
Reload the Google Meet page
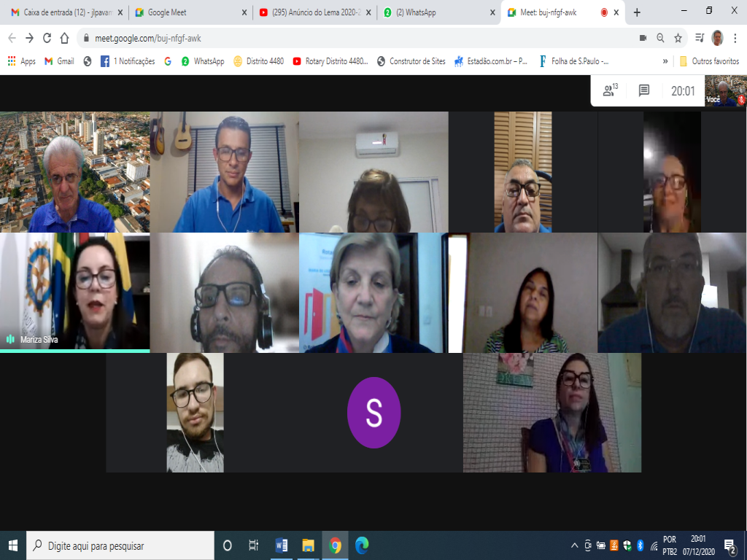coord(47,38)
